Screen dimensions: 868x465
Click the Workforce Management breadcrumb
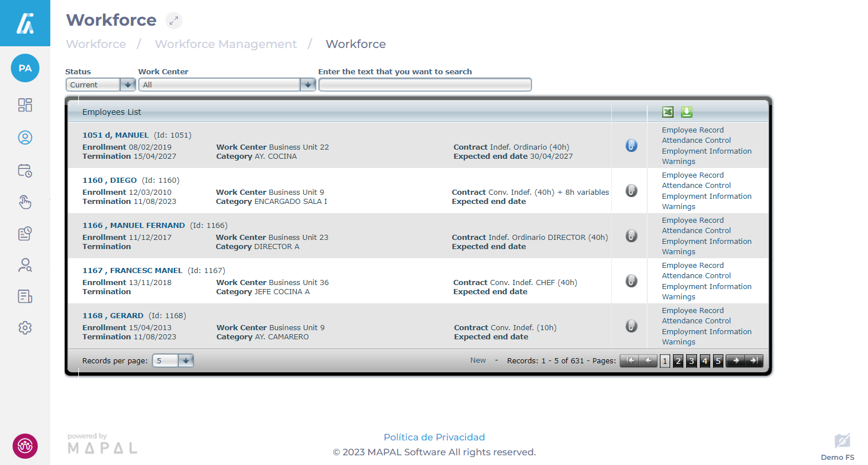(x=226, y=44)
